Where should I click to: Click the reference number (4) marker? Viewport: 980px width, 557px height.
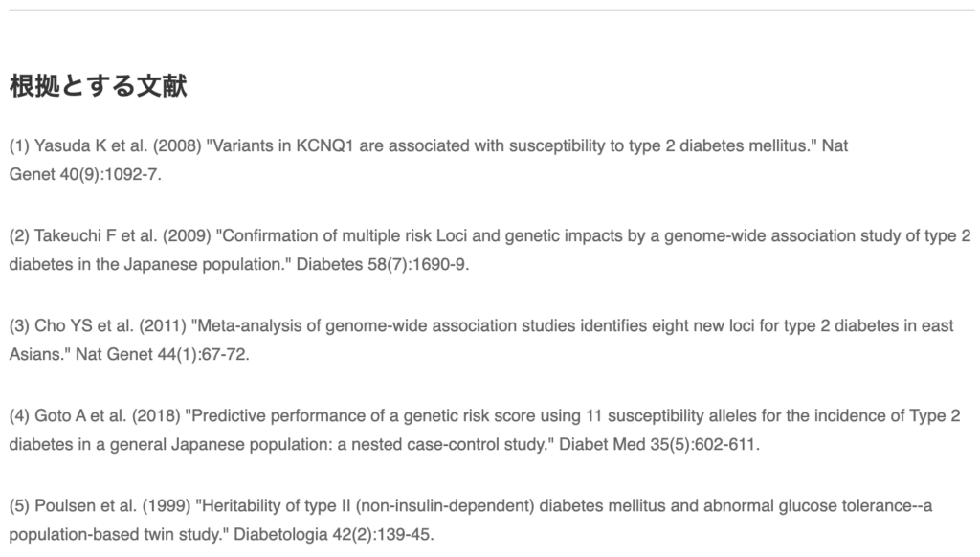click(19, 415)
